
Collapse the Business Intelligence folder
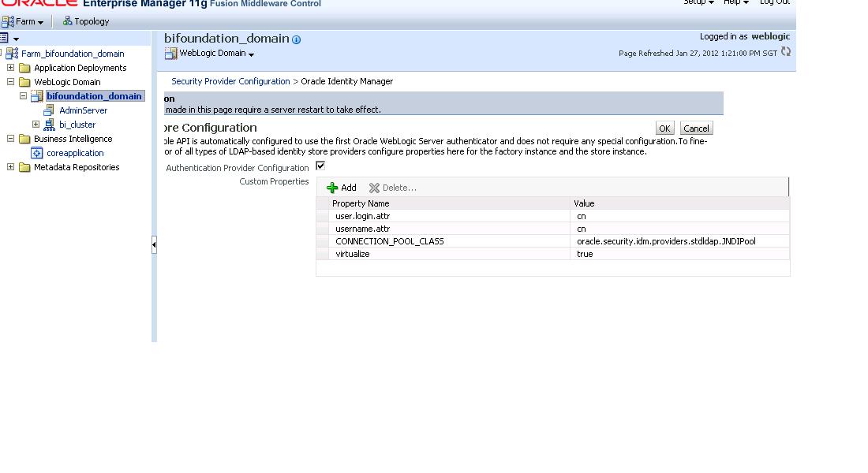[10, 138]
